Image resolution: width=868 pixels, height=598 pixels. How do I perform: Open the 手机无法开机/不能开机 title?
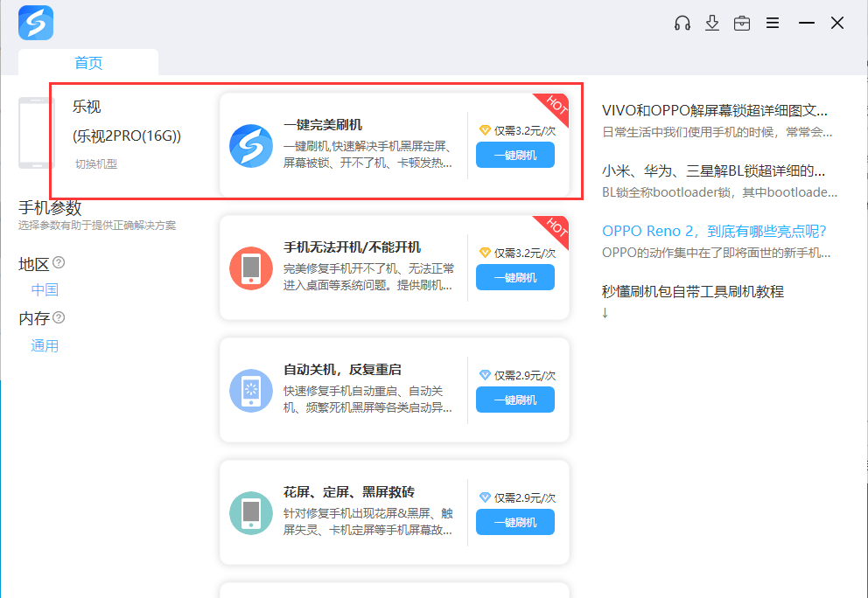point(352,247)
